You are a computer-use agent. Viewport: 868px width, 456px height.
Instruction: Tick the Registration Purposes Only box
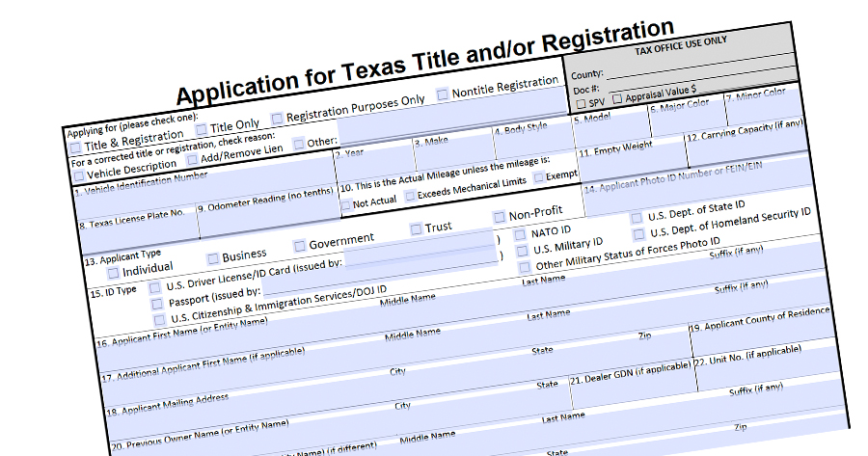278,118
